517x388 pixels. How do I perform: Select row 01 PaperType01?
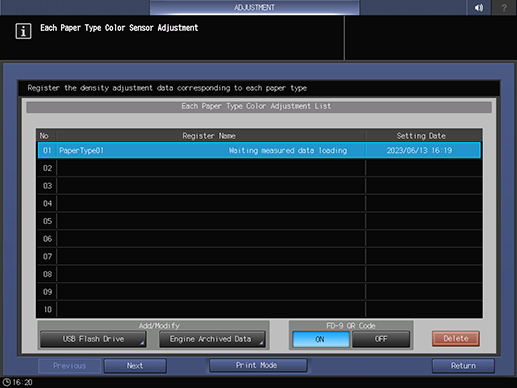pos(259,150)
